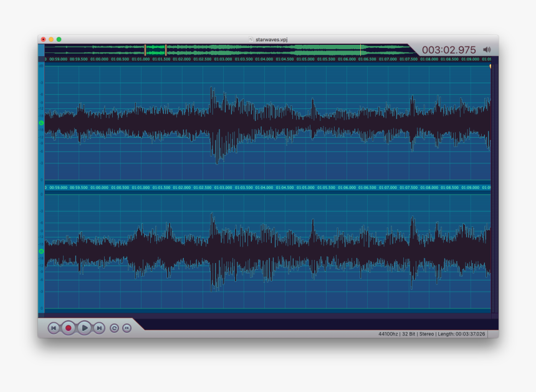
Task: Skip back to the start of the audio
Action: pos(54,328)
